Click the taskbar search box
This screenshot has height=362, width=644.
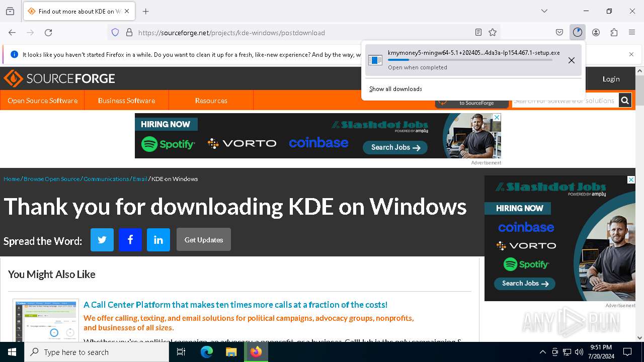[97, 352]
